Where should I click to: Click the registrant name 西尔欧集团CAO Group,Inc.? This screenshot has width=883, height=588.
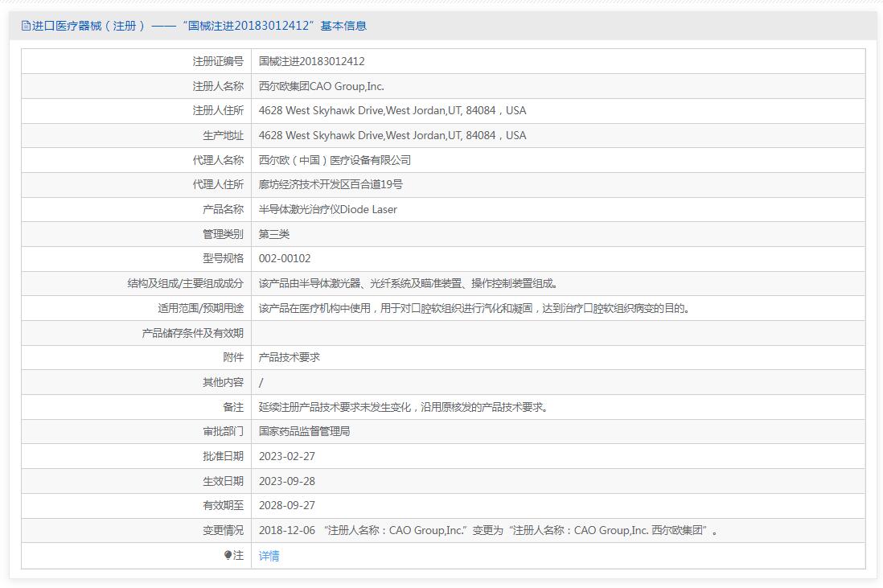click(321, 86)
